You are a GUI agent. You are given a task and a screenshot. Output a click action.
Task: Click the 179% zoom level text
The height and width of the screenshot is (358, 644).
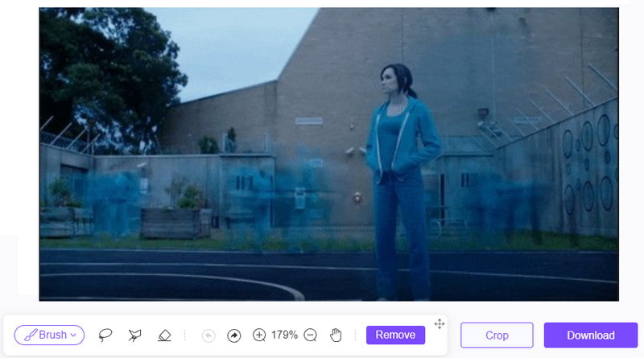(x=284, y=335)
